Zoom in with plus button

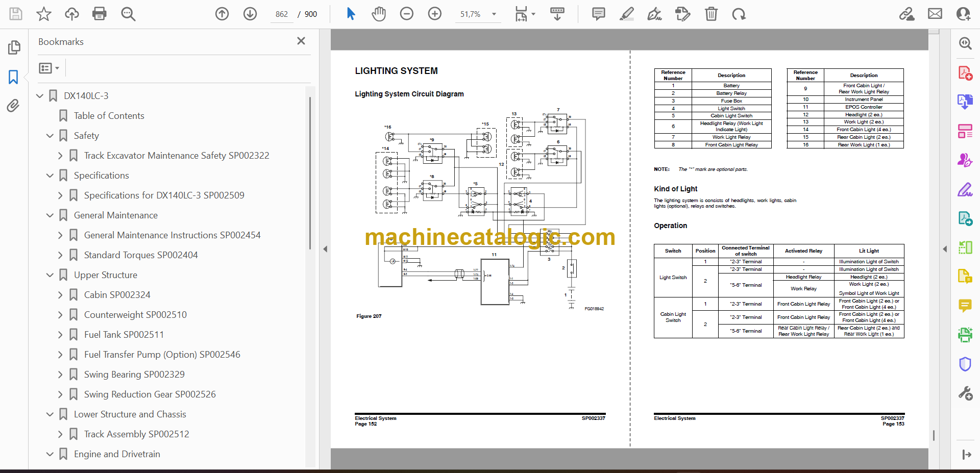tap(435, 14)
